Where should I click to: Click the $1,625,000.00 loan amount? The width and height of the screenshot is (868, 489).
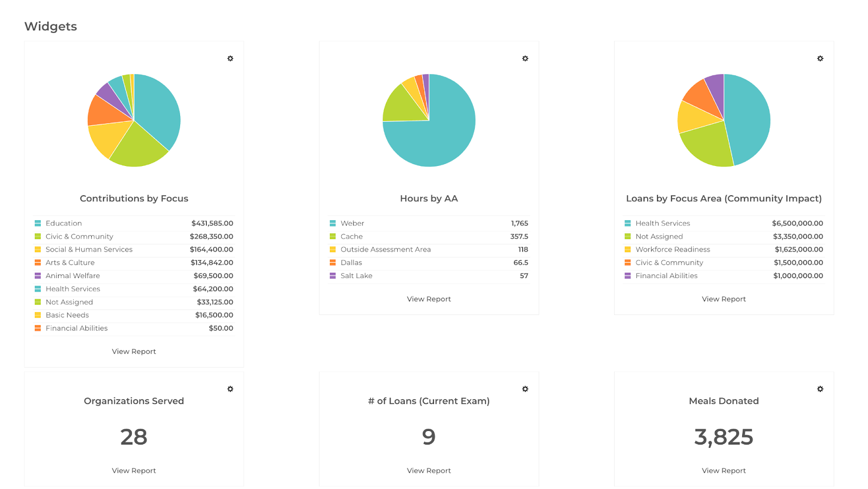pos(799,249)
